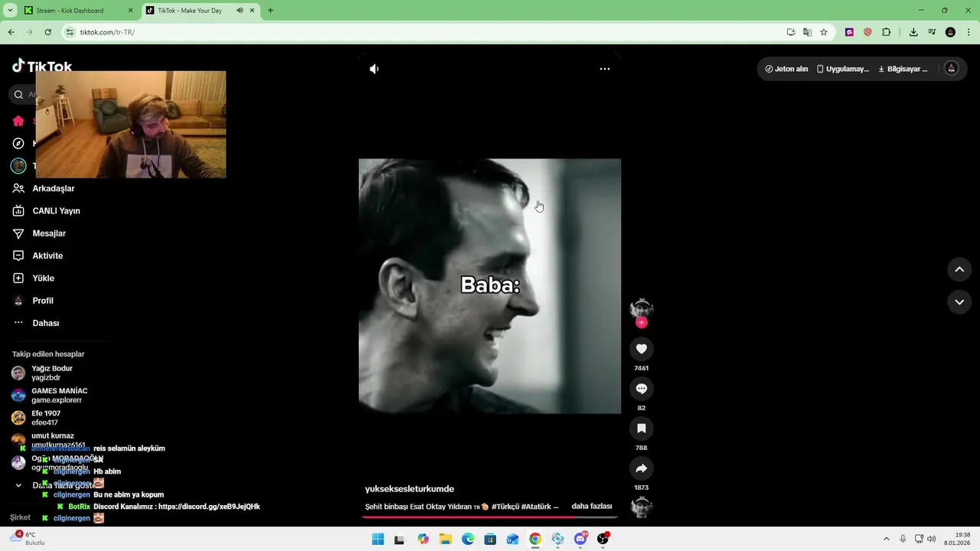The image size is (980, 551).
Task: Click the microphone icon in the system tray
Action: coord(903,539)
